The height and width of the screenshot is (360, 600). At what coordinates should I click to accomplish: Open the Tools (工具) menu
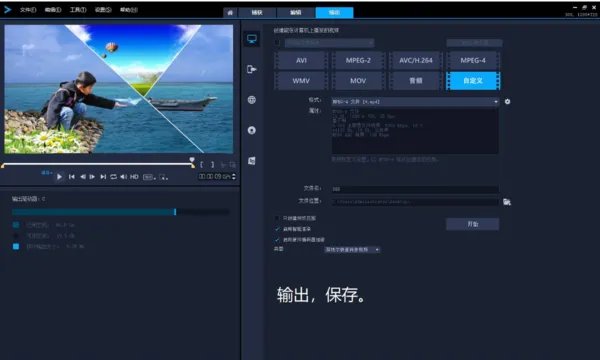[x=78, y=10]
